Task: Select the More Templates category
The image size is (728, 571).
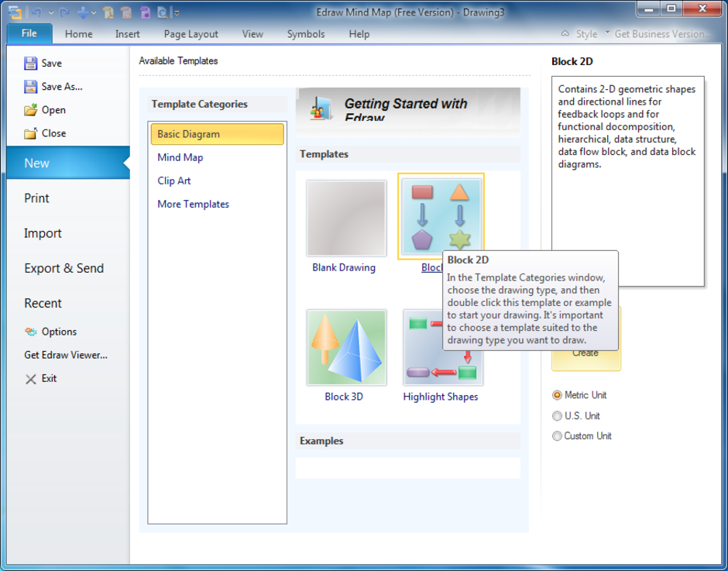Action: click(x=193, y=204)
